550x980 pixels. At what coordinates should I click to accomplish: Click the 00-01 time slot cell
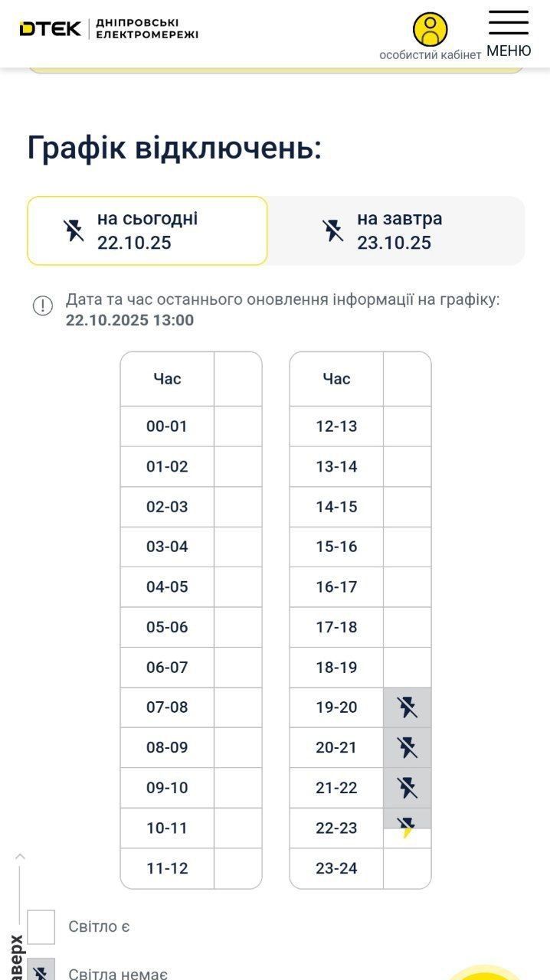pyautogui.click(x=167, y=426)
